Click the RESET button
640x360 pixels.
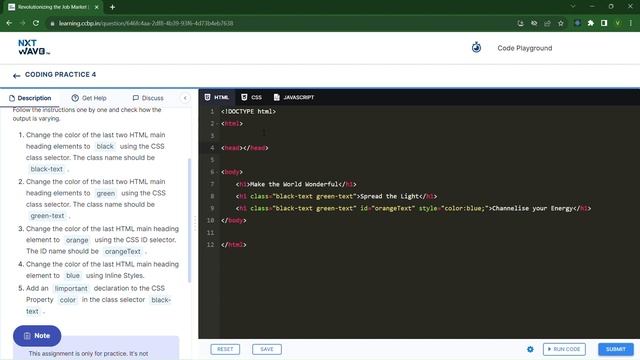(x=225, y=349)
